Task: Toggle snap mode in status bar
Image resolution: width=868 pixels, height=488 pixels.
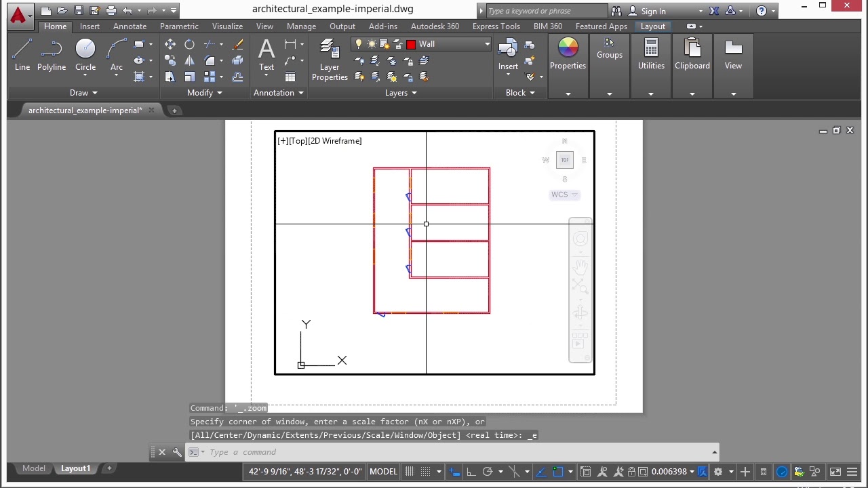Action: pyautogui.click(x=425, y=472)
